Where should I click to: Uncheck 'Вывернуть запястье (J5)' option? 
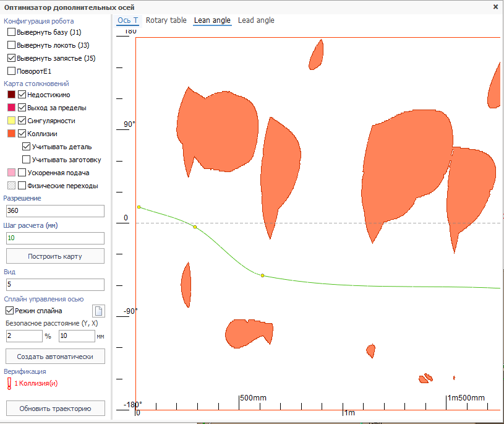click(x=11, y=58)
